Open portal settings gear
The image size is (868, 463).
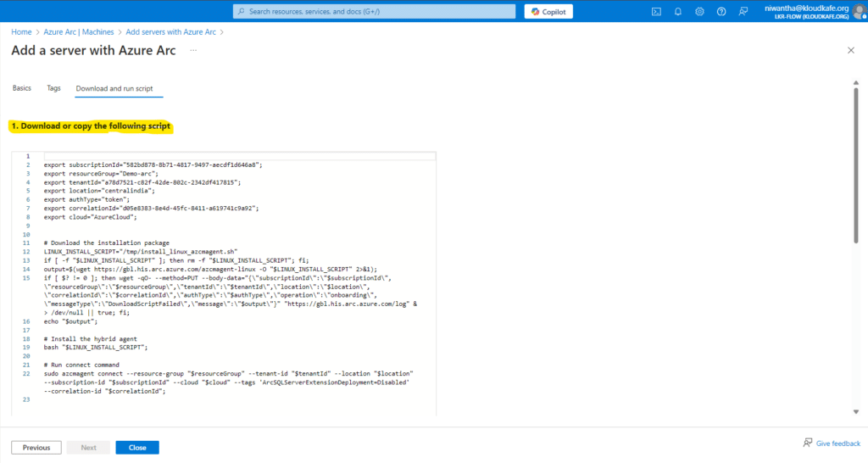(699, 12)
